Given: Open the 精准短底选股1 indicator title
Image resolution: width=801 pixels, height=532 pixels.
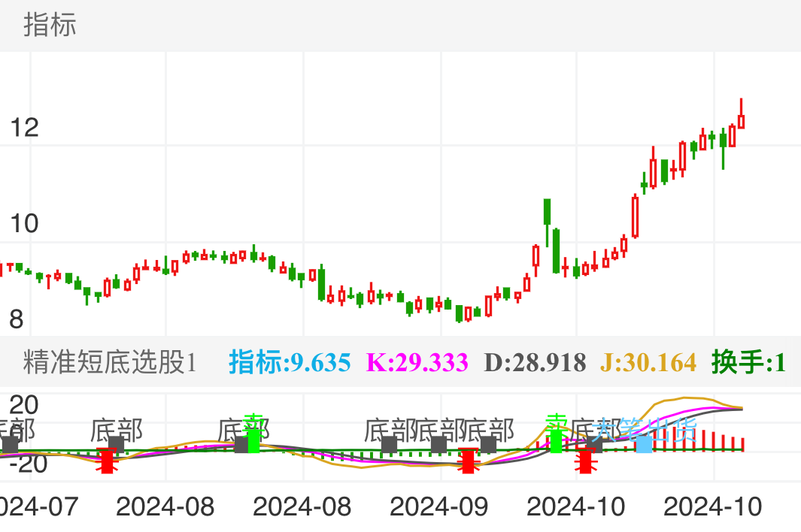Looking at the screenshot, I should [x=110, y=362].
